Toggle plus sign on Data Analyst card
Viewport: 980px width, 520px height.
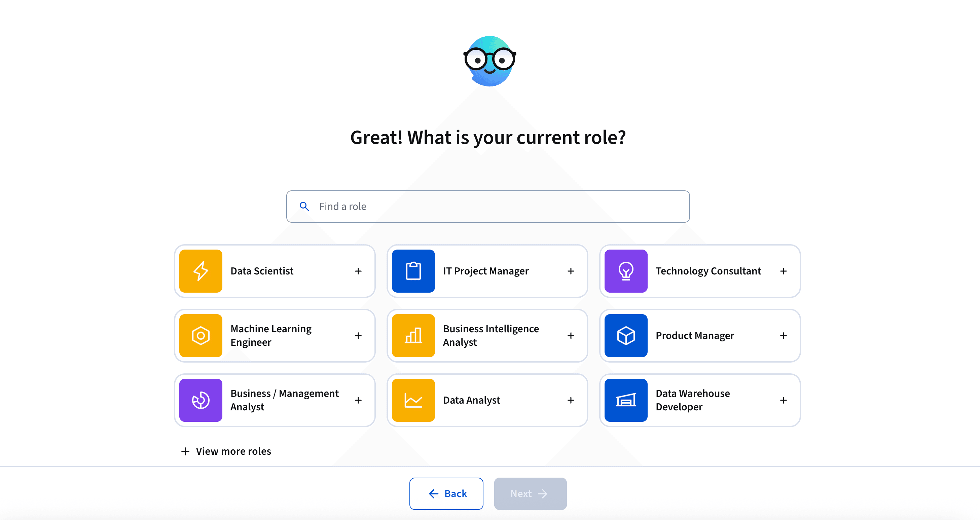click(x=571, y=400)
